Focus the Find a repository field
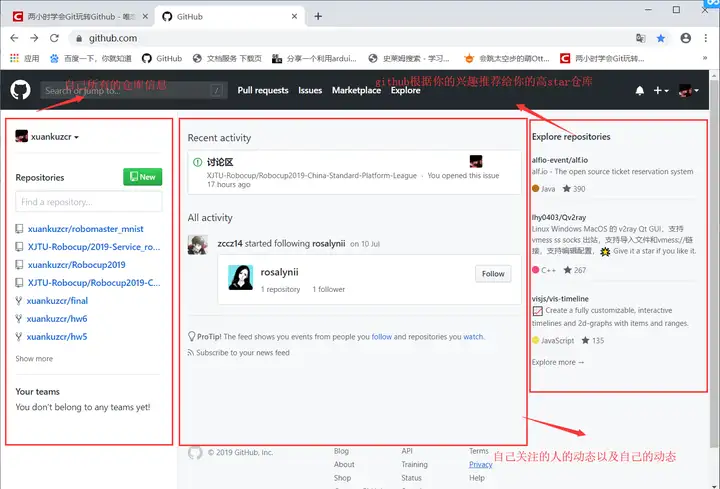This screenshot has width=720, height=489. 89,202
